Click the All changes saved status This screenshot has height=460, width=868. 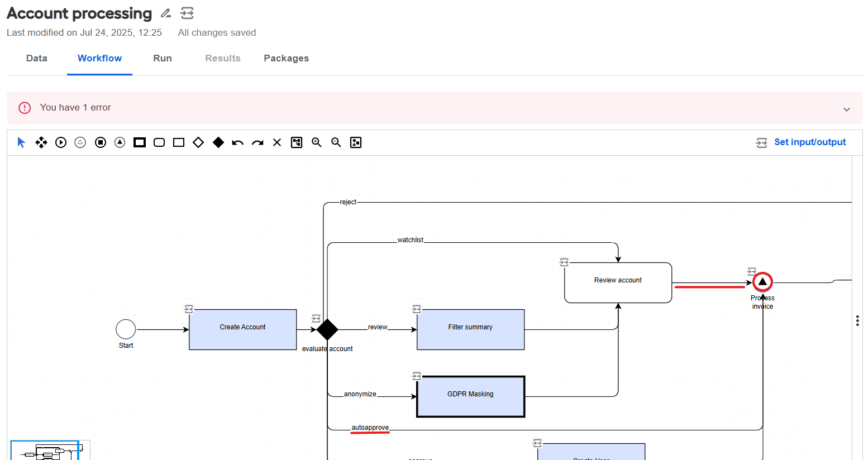[217, 32]
